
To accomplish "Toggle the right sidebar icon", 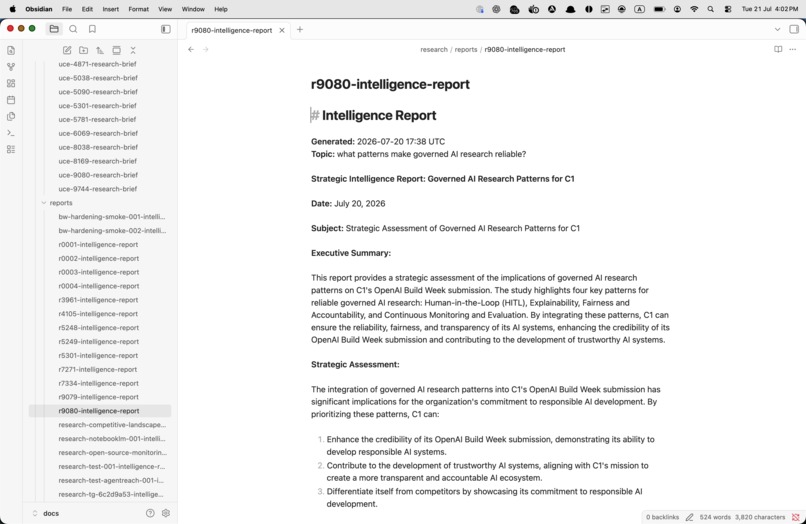I will pyautogui.click(x=794, y=29).
